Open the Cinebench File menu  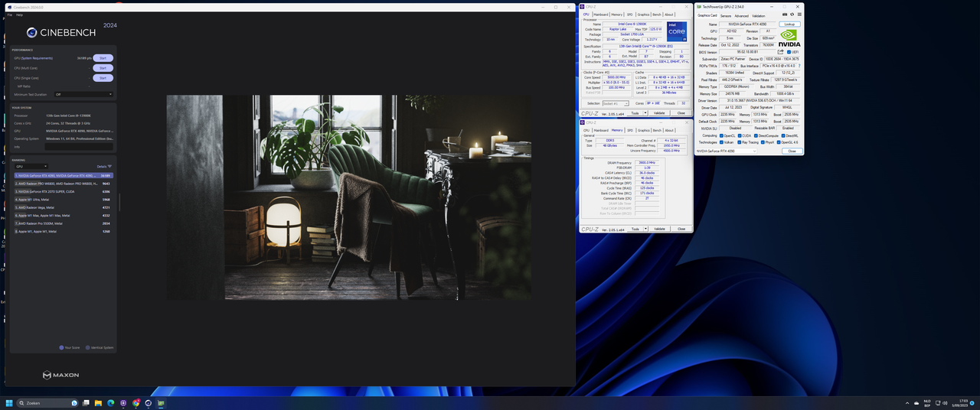[x=10, y=15]
